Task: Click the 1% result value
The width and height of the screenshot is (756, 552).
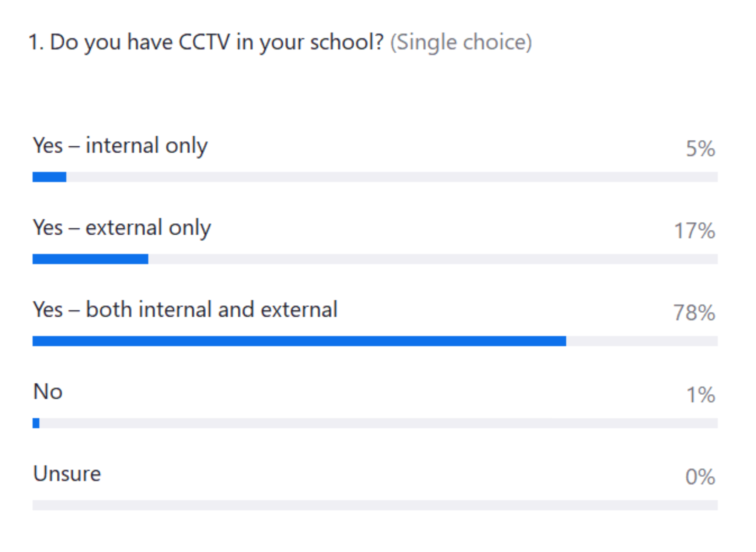Action: 700,395
